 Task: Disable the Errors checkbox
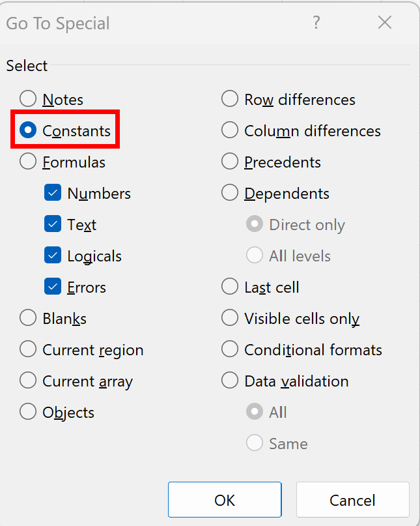(52, 287)
